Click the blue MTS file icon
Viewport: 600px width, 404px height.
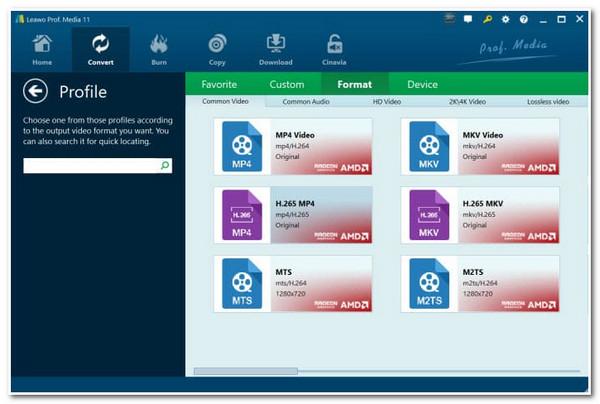click(242, 283)
